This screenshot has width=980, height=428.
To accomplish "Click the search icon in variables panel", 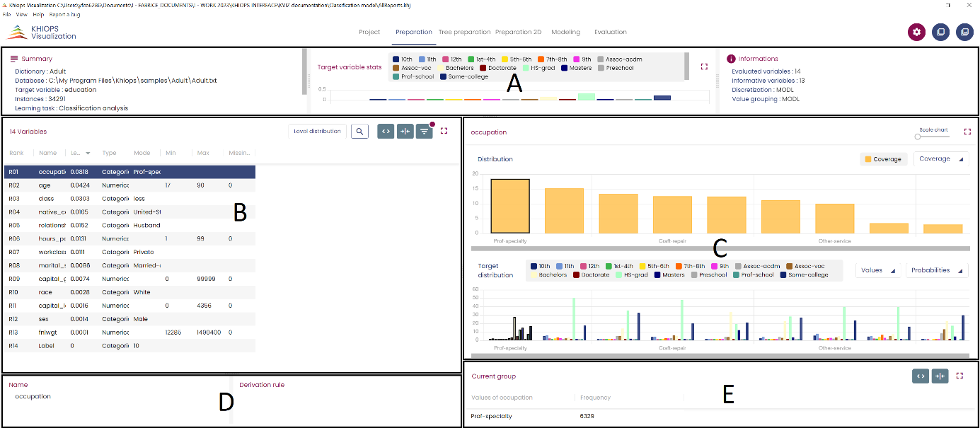I will tap(359, 131).
